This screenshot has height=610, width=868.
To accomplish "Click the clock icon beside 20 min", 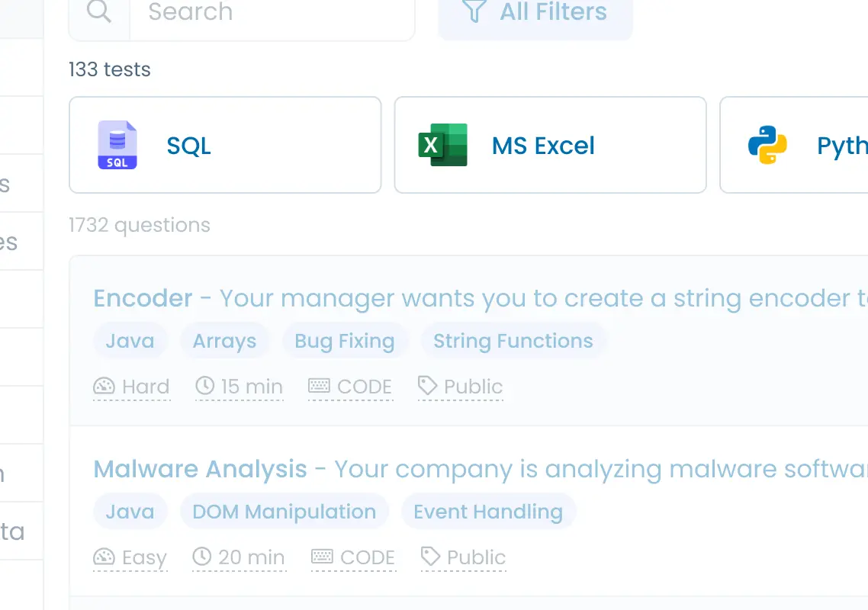I will point(202,557).
